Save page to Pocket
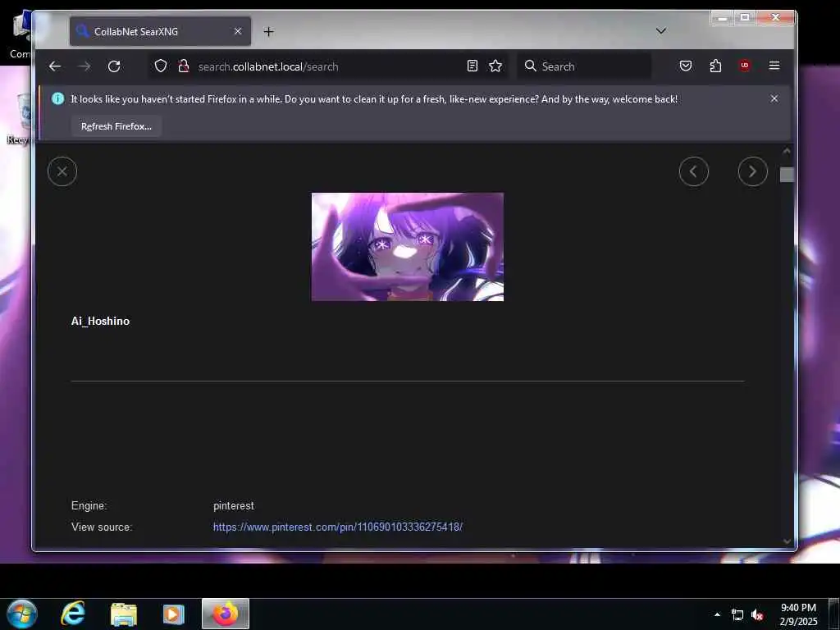 pyautogui.click(x=686, y=66)
